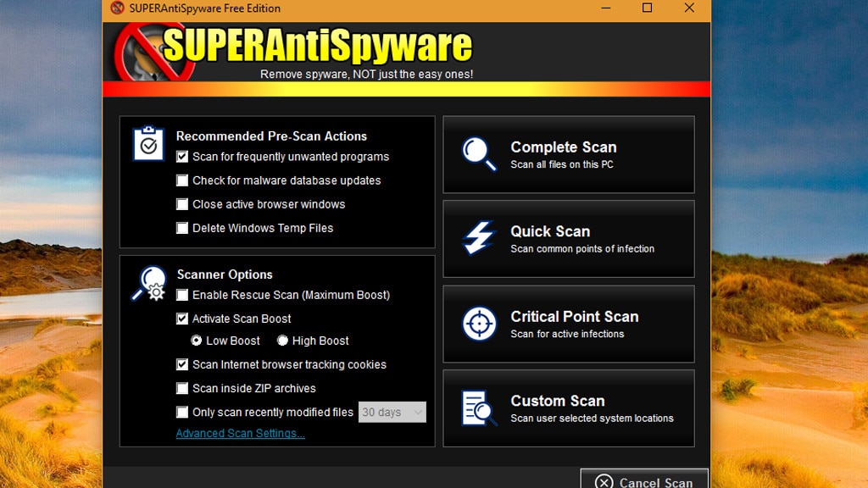
Task: Open Advanced Scan Settings link
Action: (240, 433)
